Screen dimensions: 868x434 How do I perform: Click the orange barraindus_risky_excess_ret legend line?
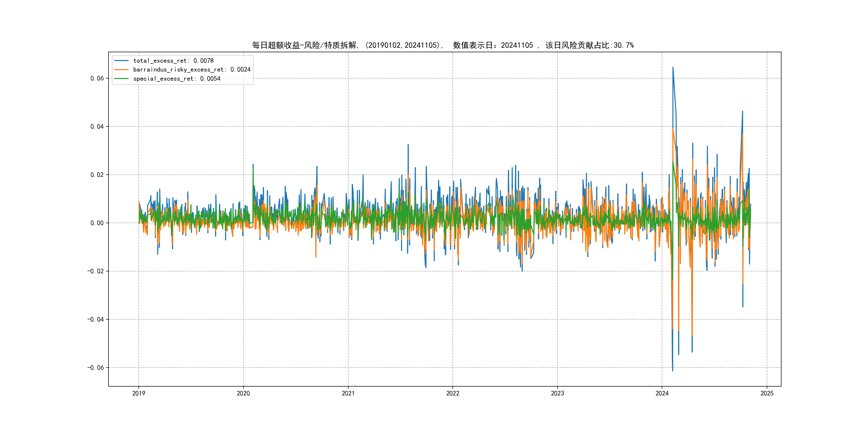(x=121, y=70)
